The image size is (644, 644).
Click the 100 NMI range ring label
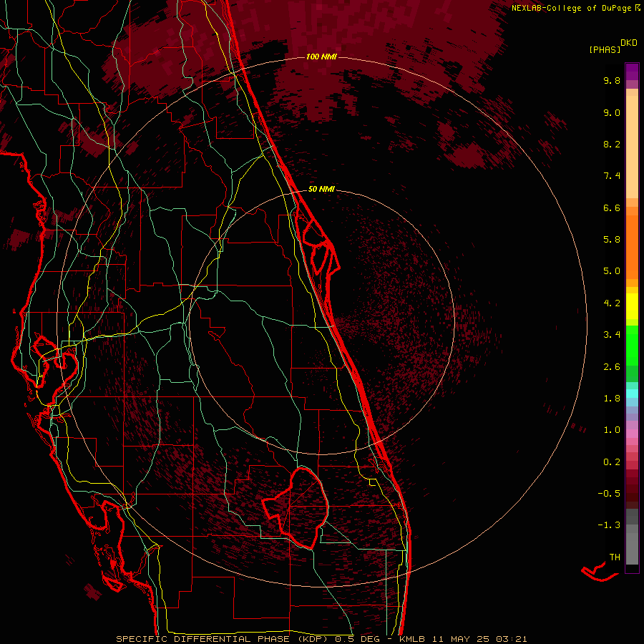point(321,57)
